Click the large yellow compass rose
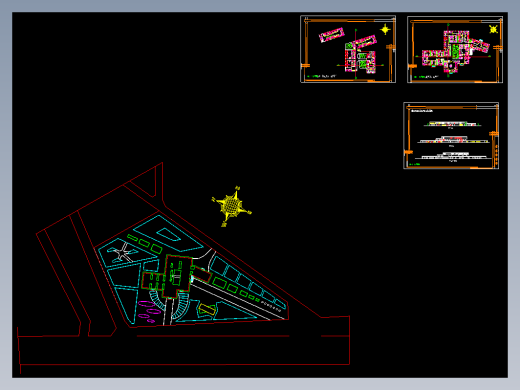520x390 pixels. point(232,206)
